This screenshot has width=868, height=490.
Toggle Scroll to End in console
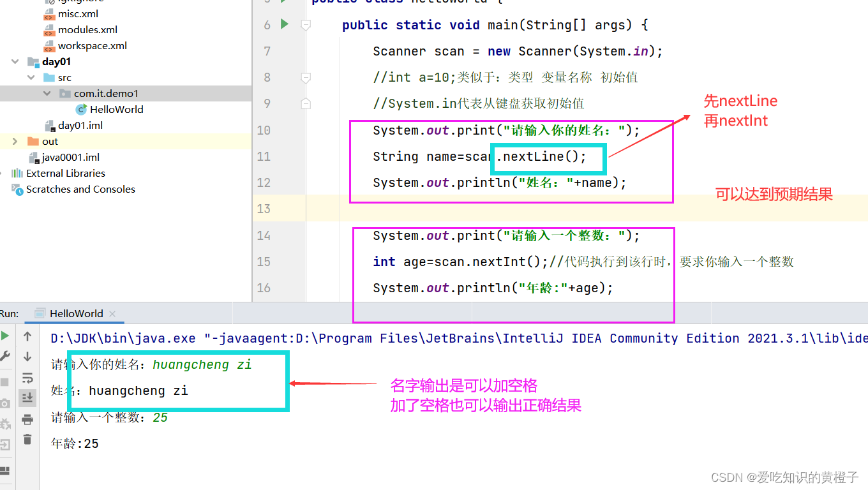27,398
